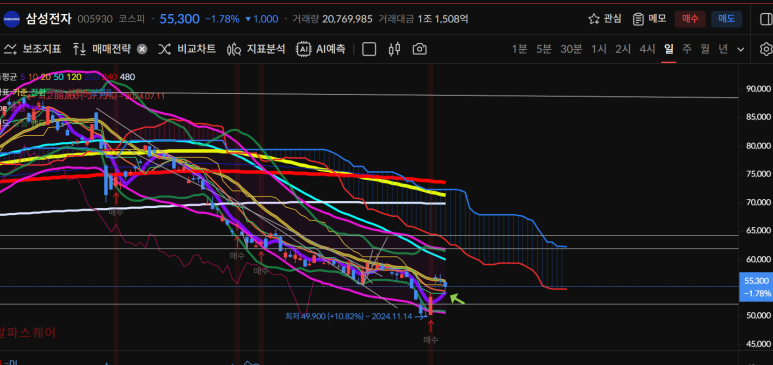The height and width of the screenshot is (365, 773).
Task: Toggle the 5 moving average legend
Action: (x=23, y=77)
